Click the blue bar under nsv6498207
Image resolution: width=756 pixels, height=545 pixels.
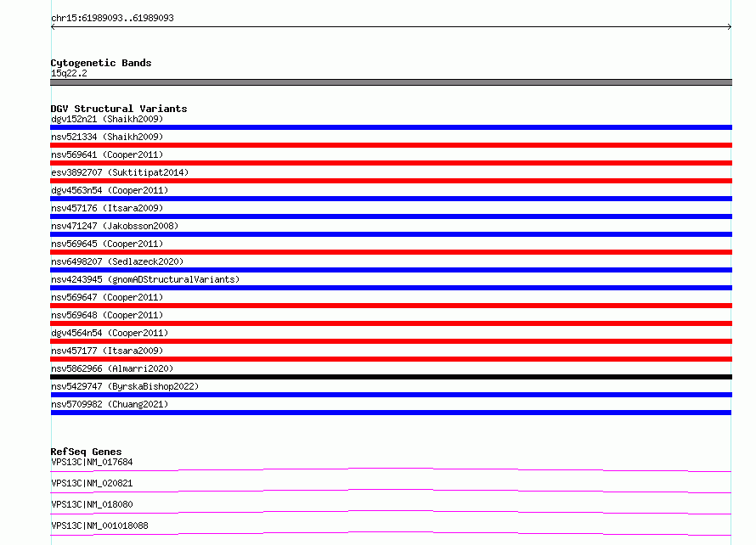click(x=391, y=270)
